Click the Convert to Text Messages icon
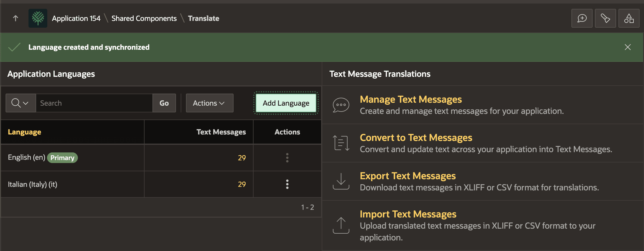Screen dimensions: 644x251 pyautogui.click(x=341, y=143)
